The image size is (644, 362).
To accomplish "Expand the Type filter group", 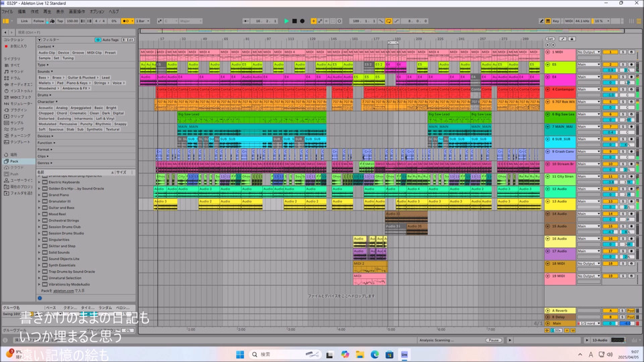I will [x=43, y=65].
